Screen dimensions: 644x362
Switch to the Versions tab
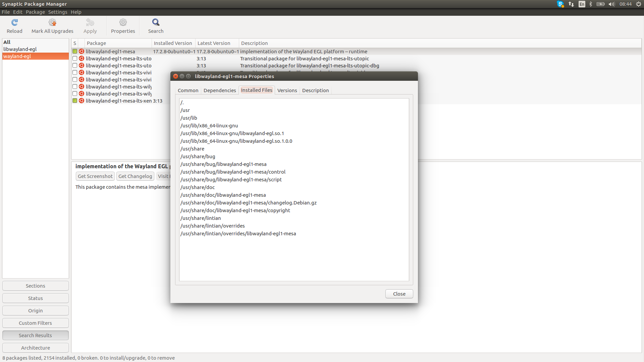click(x=287, y=90)
